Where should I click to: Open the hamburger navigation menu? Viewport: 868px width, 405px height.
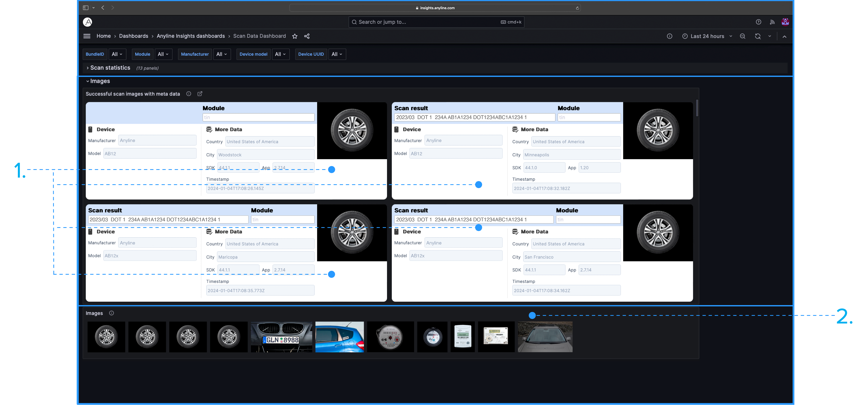[x=87, y=36]
